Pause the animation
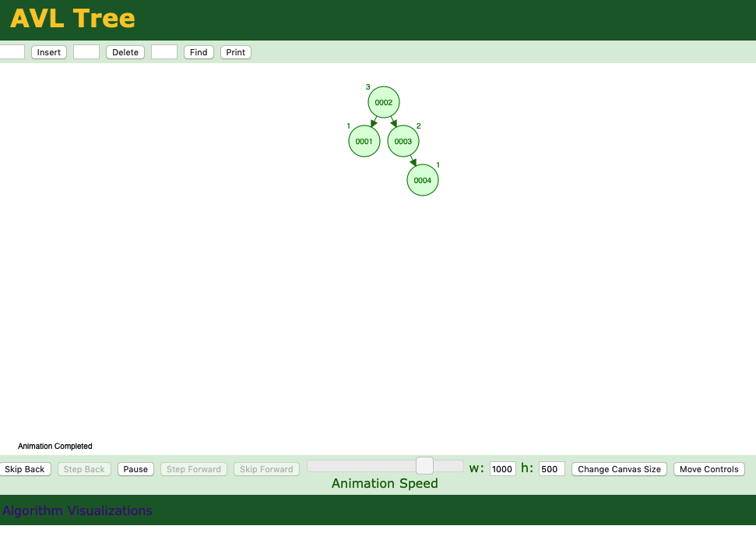Screen dimensions: 756x533 point(135,469)
